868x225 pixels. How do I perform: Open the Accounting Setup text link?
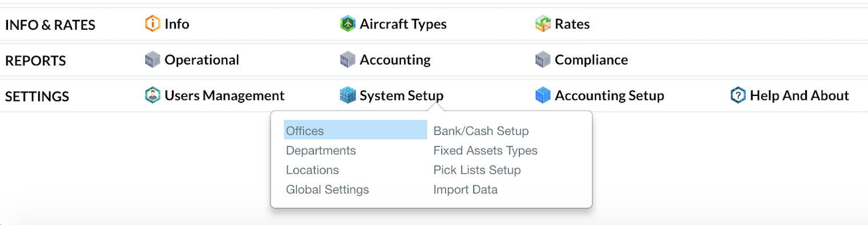click(609, 95)
